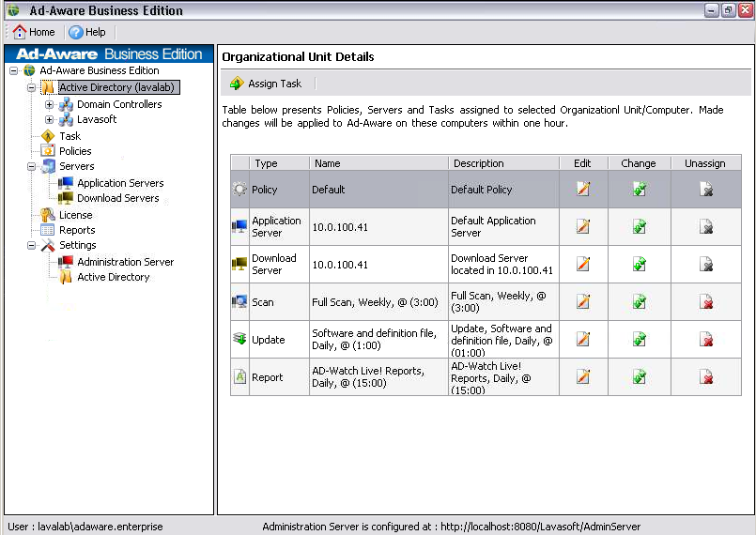
Task: Expand the Lavasoft node
Action: coord(49,119)
